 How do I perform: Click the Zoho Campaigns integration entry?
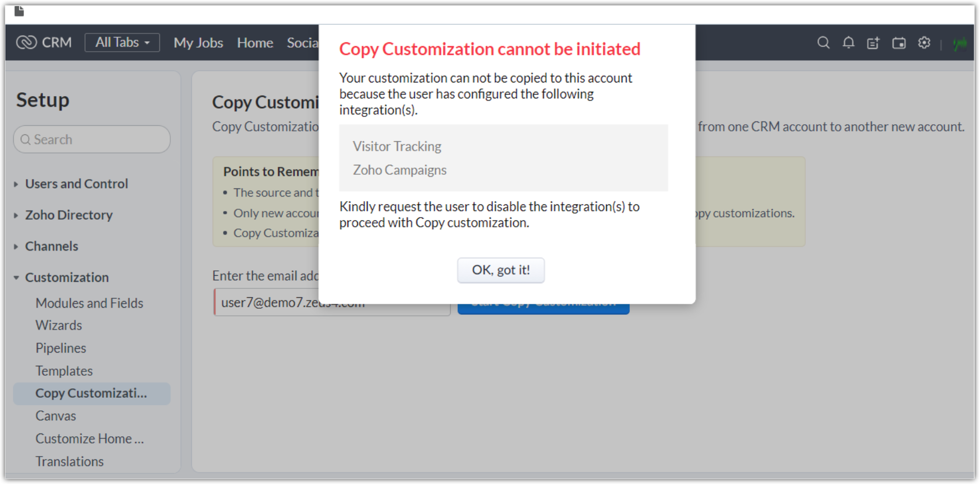(400, 170)
